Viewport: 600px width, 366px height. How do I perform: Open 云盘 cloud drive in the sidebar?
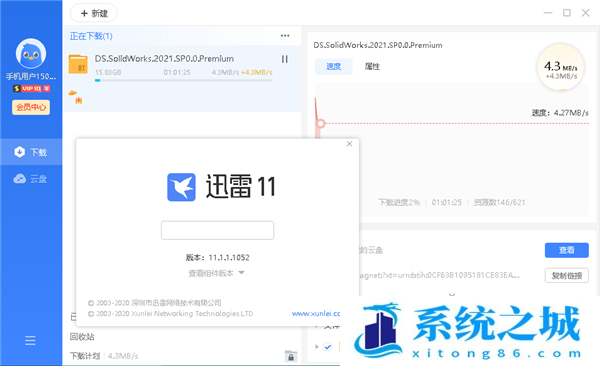click(31, 179)
